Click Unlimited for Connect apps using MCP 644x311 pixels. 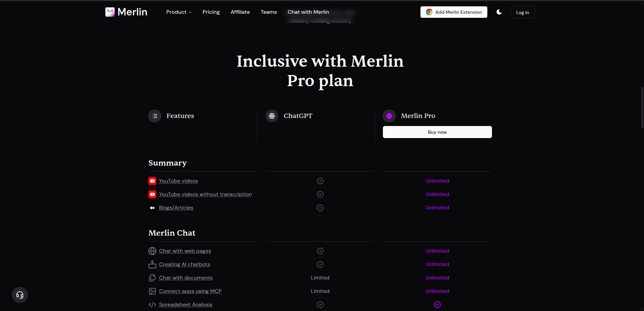tap(437, 291)
